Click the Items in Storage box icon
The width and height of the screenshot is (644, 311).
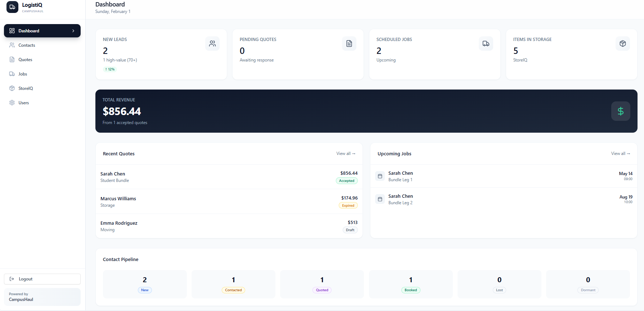point(622,44)
